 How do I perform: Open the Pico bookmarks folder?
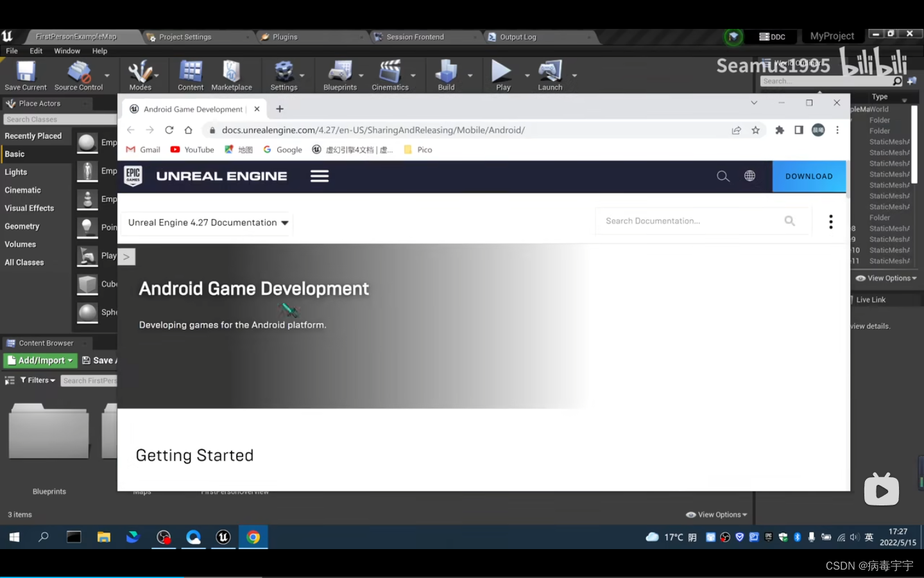(418, 150)
